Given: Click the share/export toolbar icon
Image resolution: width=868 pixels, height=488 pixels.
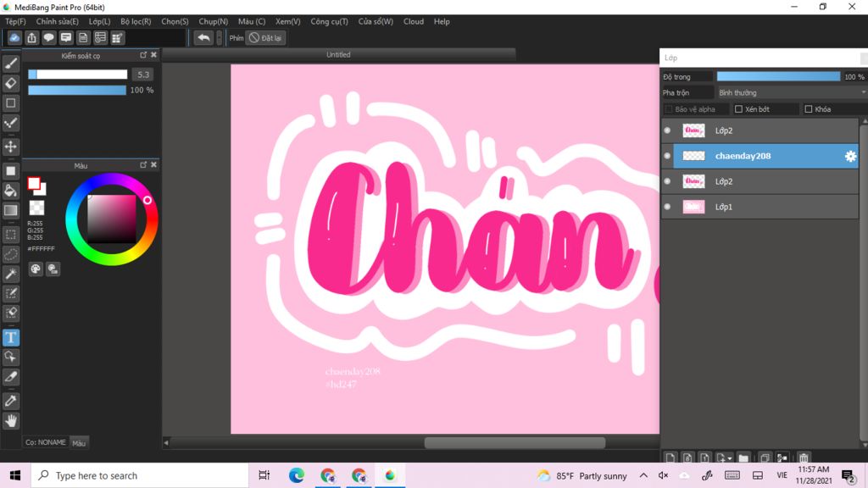Looking at the screenshot, I should pyautogui.click(x=31, y=37).
